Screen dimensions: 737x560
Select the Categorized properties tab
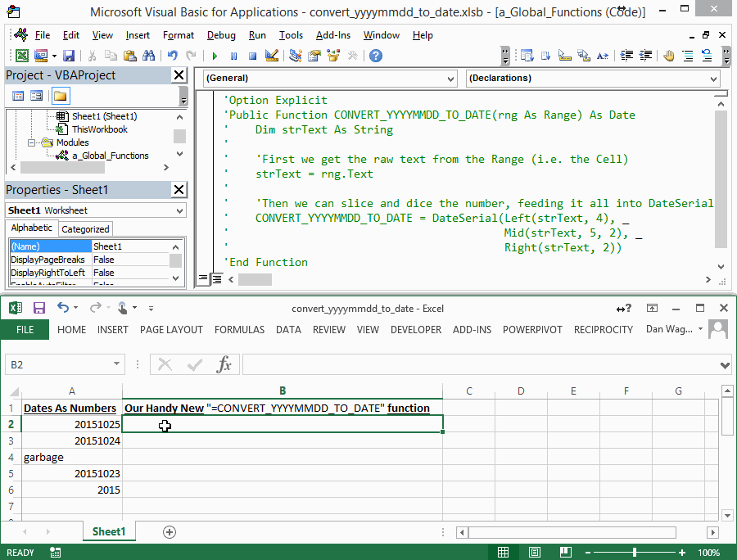click(85, 229)
